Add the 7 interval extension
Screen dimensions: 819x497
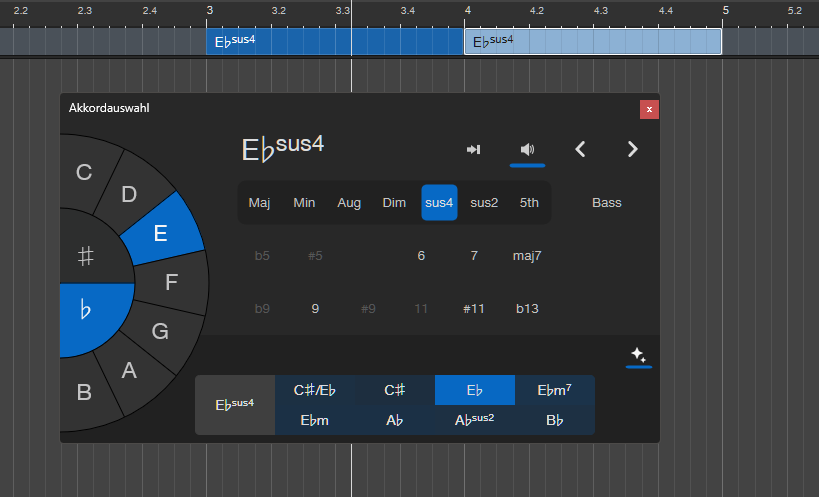(x=474, y=256)
